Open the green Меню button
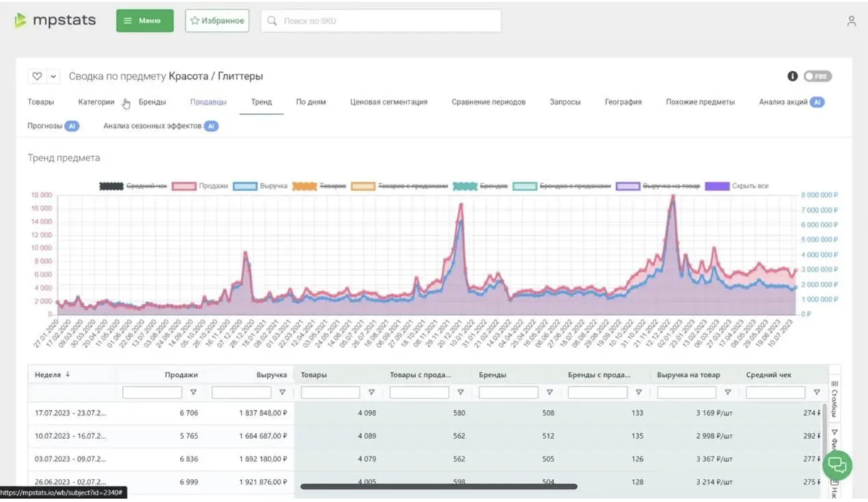The height and width of the screenshot is (502, 868). click(145, 21)
